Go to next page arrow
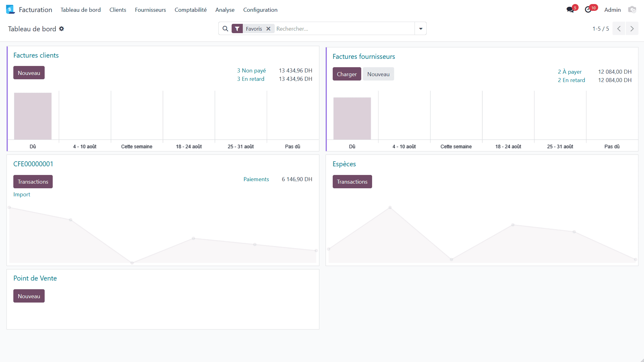The height and width of the screenshot is (362, 644). click(x=632, y=29)
